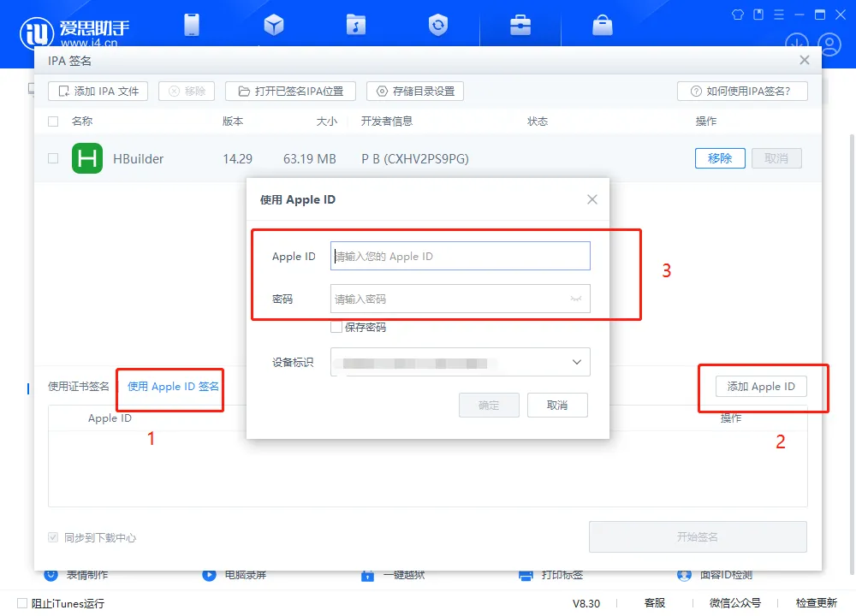The height and width of the screenshot is (616, 856).
Task: Click the HBuilder green app icon
Action: coord(87,158)
